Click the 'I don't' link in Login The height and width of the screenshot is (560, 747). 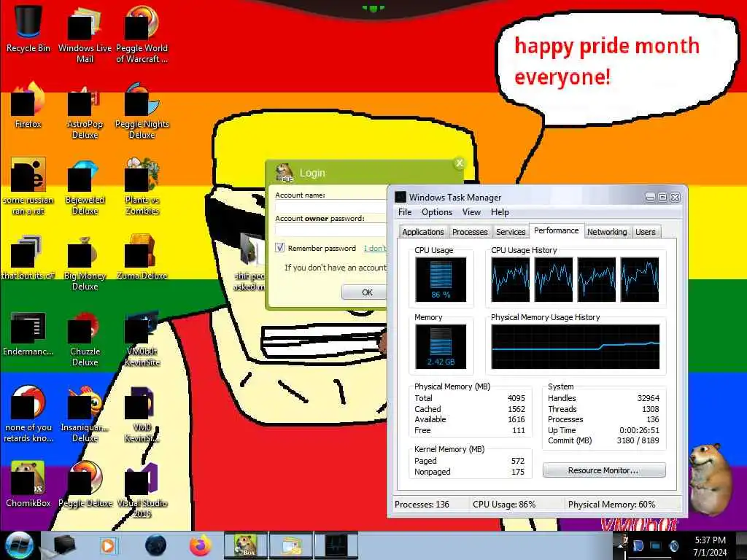(x=375, y=248)
